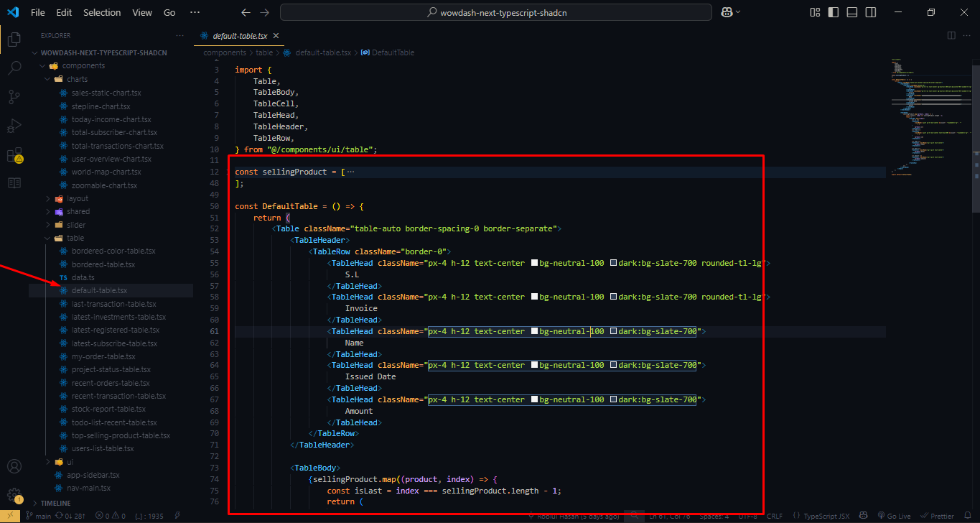Start Go Live server from the status bar

(x=895, y=515)
